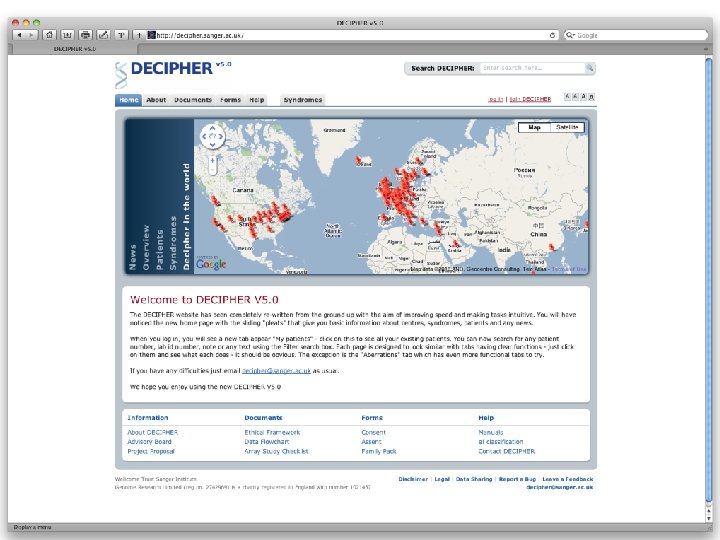720x540 pixels.
Task: Click the map Terms of Use link
Action: (x=568, y=269)
